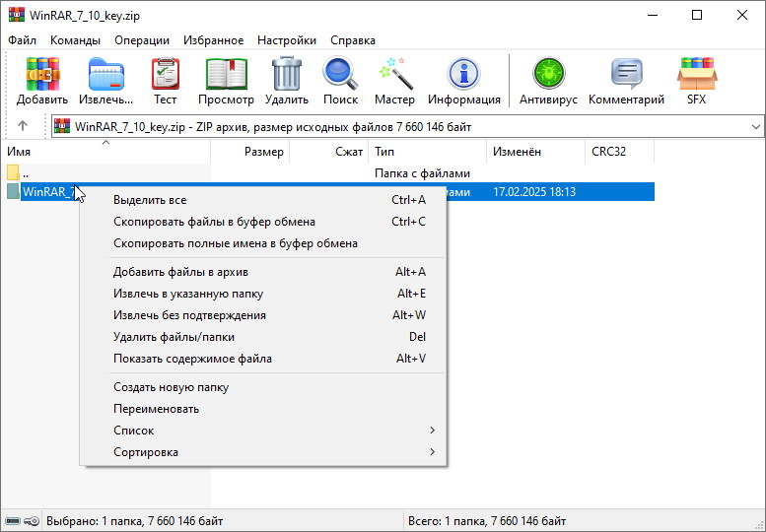The height and width of the screenshot is (532, 766).
Task: Choose Создать новую папку
Action: pyautogui.click(x=264, y=387)
